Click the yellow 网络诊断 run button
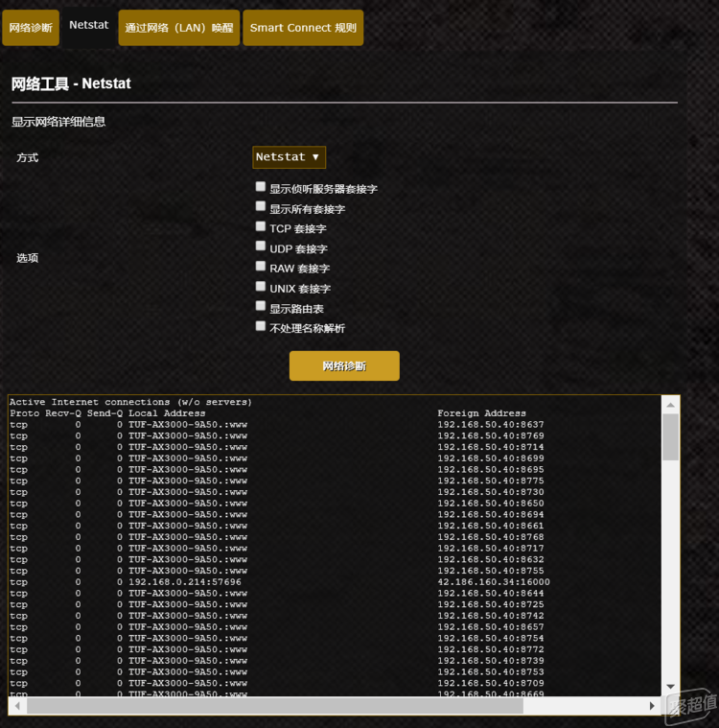The image size is (719, 728). coord(344,365)
